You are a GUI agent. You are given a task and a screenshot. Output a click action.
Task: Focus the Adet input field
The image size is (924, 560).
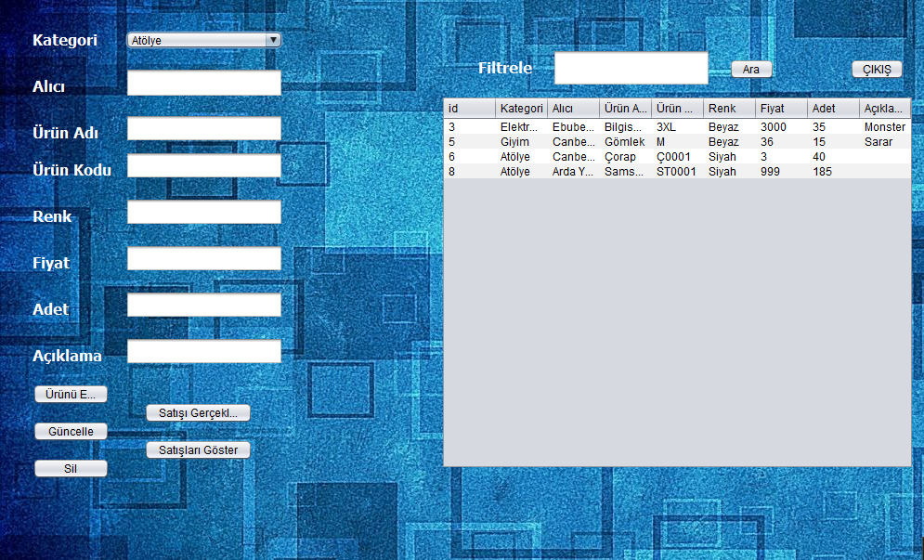[203, 306]
